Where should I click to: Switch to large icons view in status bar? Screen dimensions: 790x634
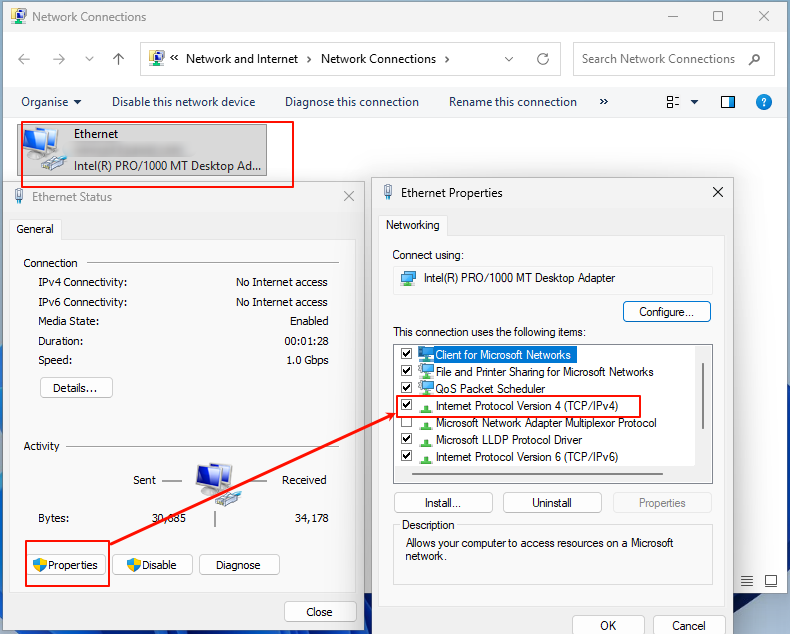tap(771, 581)
